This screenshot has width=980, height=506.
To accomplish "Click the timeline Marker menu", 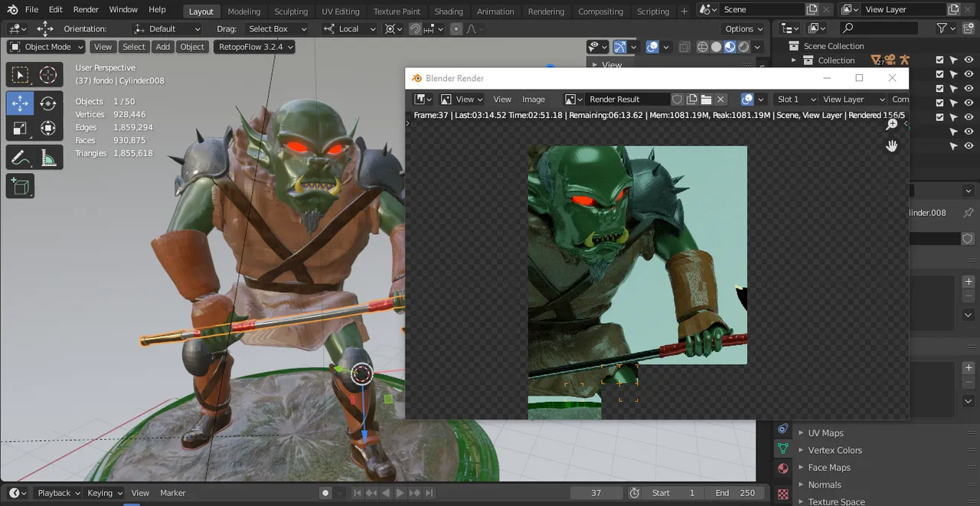I will pyautogui.click(x=173, y=493).
